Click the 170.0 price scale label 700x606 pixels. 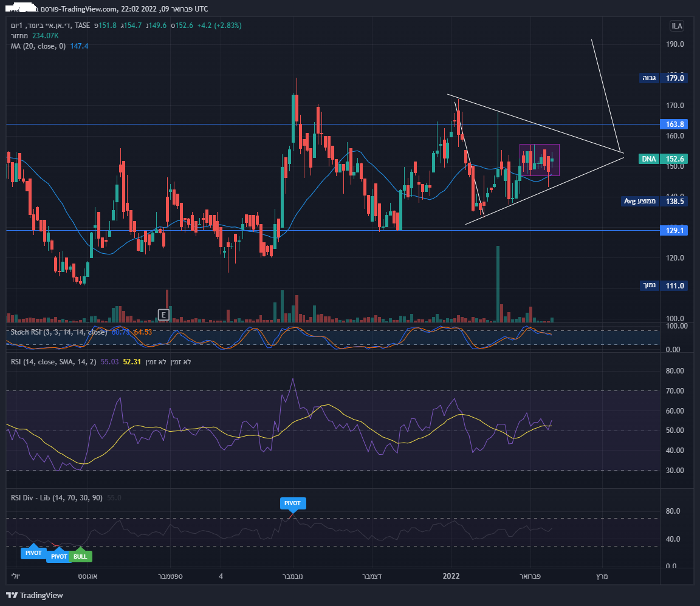coord(674,106)
